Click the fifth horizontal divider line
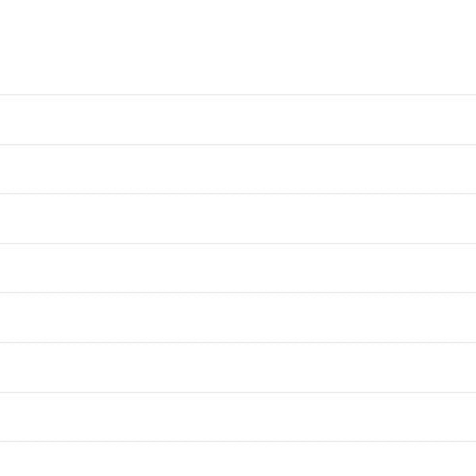 point(238,293)
